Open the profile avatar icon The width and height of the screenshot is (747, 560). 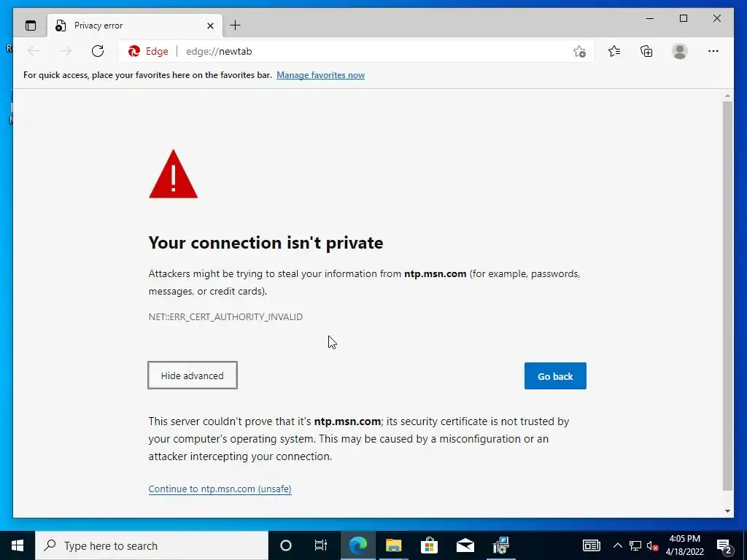(680, 51)
